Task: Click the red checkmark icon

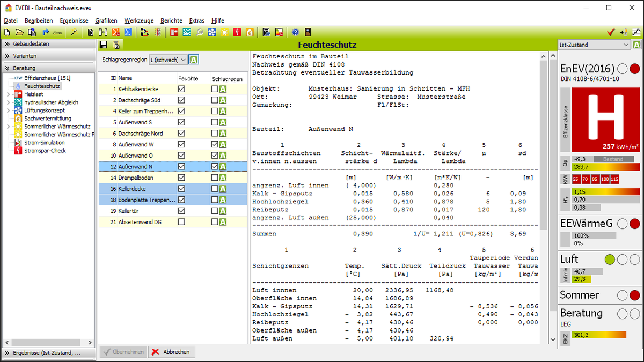Action: coord(611,32)
